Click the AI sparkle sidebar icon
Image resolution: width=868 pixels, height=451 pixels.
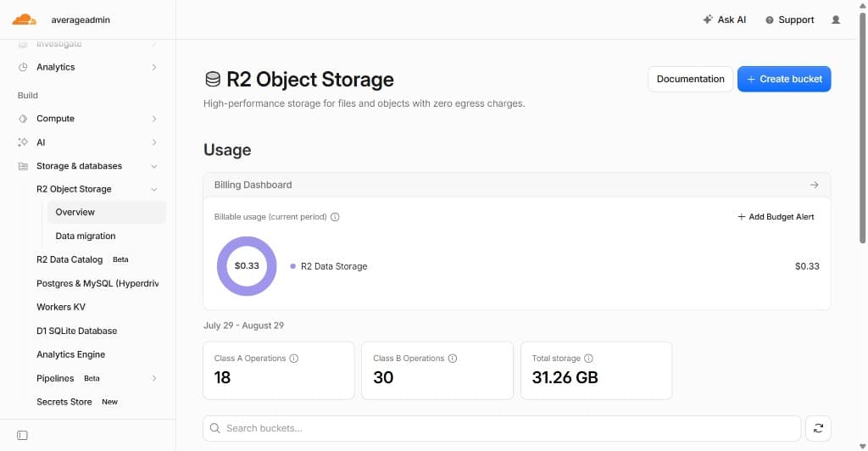coord(23,142)
